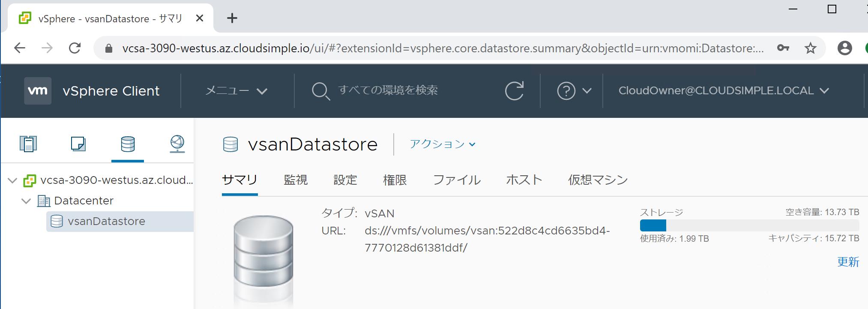
Task: Select vsanDatastore in the inventory tree
Action: (x=120, y=222)
